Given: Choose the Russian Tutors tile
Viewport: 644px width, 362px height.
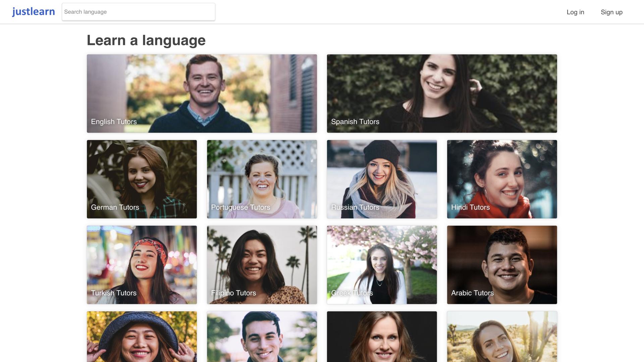Looking at the screenshot, I should (382, 179).
